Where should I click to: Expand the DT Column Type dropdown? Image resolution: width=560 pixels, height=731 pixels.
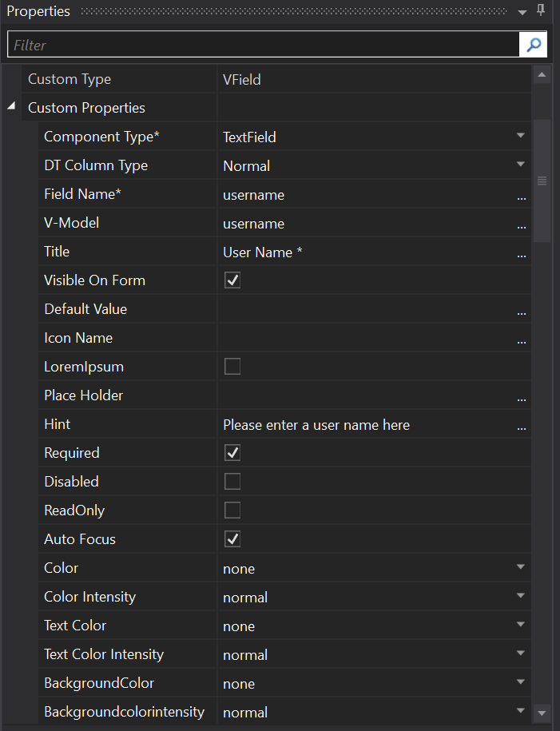(x=521, y=165)
